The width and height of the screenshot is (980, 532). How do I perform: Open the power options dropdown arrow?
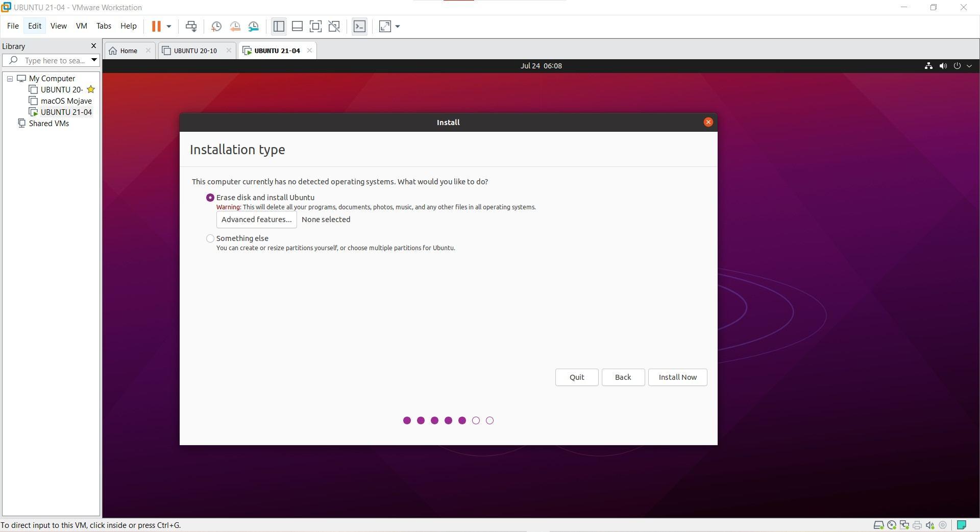pos(169,26)
